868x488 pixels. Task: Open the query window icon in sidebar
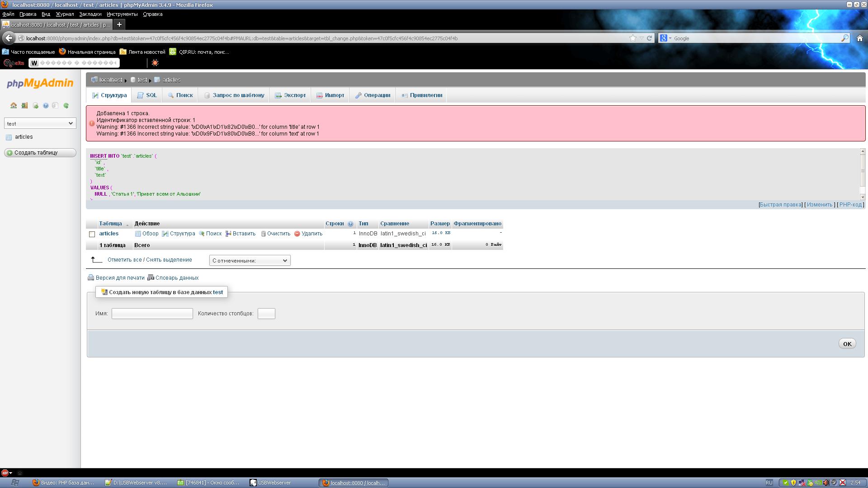click(x=35, y=106)
